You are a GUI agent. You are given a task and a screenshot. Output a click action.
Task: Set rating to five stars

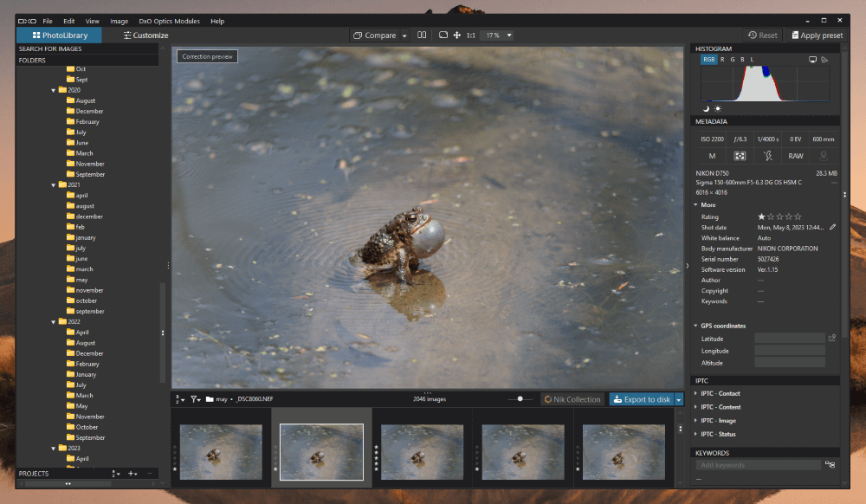pyautogui.click(x=798, y=217)
